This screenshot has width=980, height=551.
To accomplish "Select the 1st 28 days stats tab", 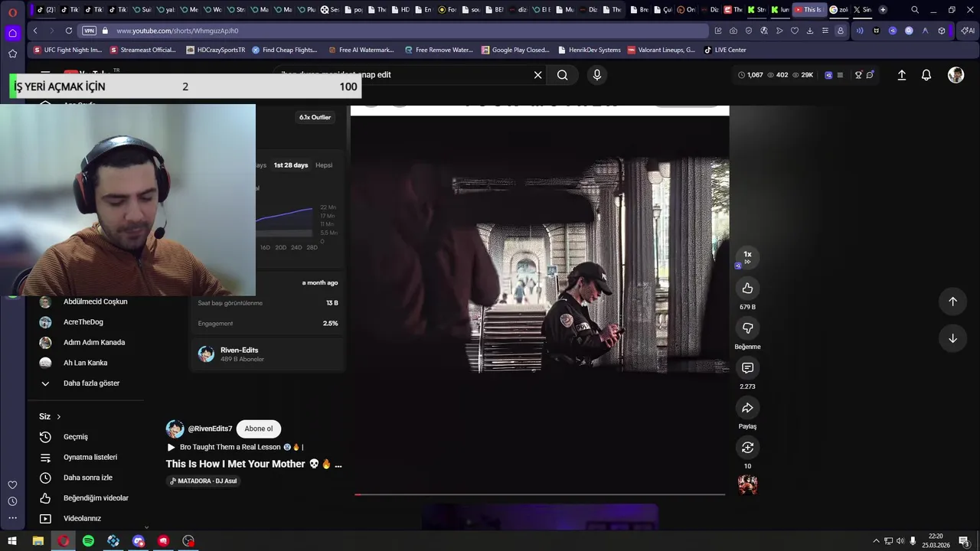I will (291, 165).
